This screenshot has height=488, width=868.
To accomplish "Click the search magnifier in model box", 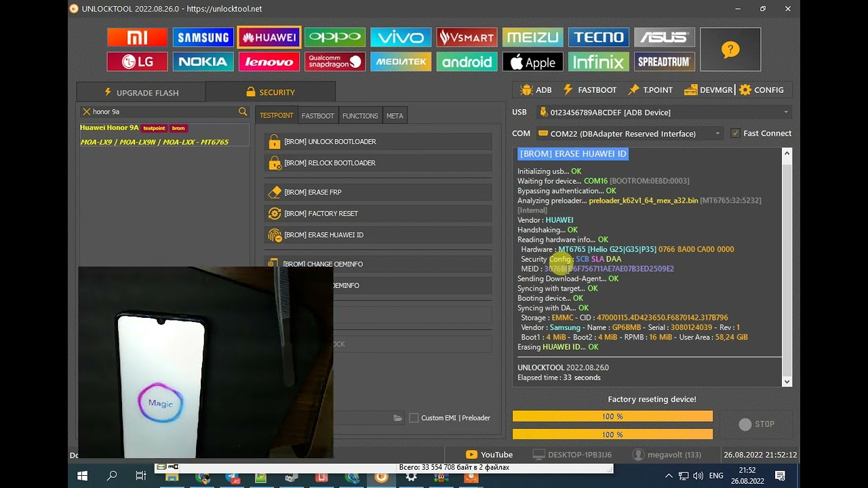I will pos(243,111).
